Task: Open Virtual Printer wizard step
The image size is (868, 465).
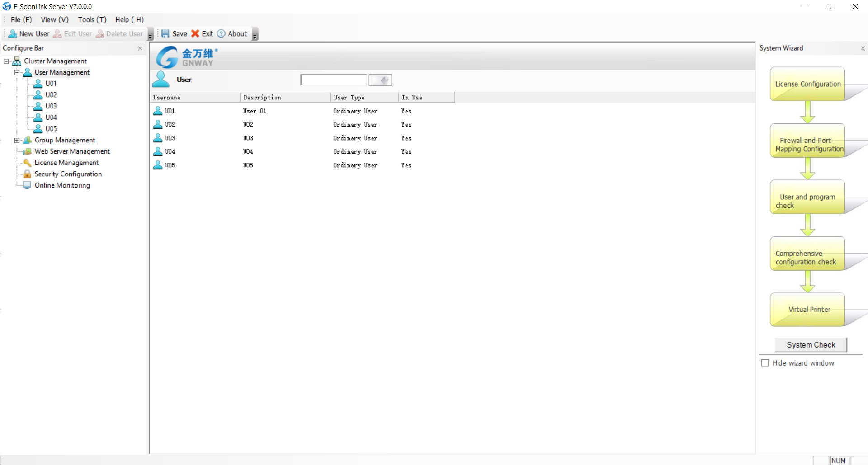Action: [x=807, y=310]
